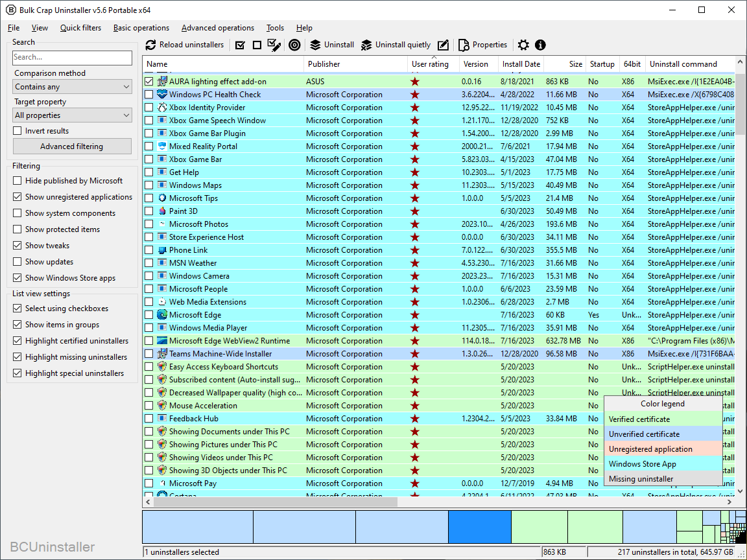This screenshot has height=560, width=747.
Task: Click the Paint 3D app icon
Action: click(x=162, y=211)
